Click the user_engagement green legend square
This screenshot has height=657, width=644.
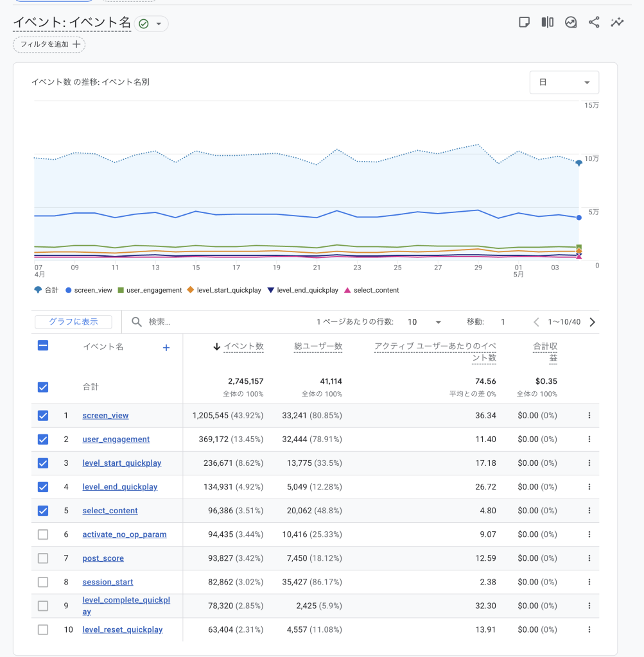[x=121, y=290]
